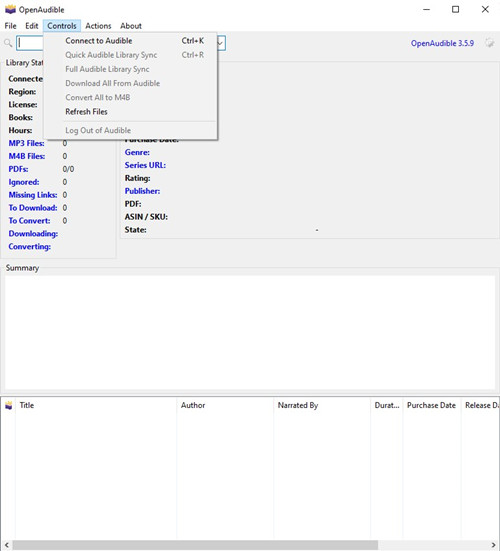This screenshot has height=551, width=500.
Task: Click the search magnifier icon
Action: [x=8, y=43]
